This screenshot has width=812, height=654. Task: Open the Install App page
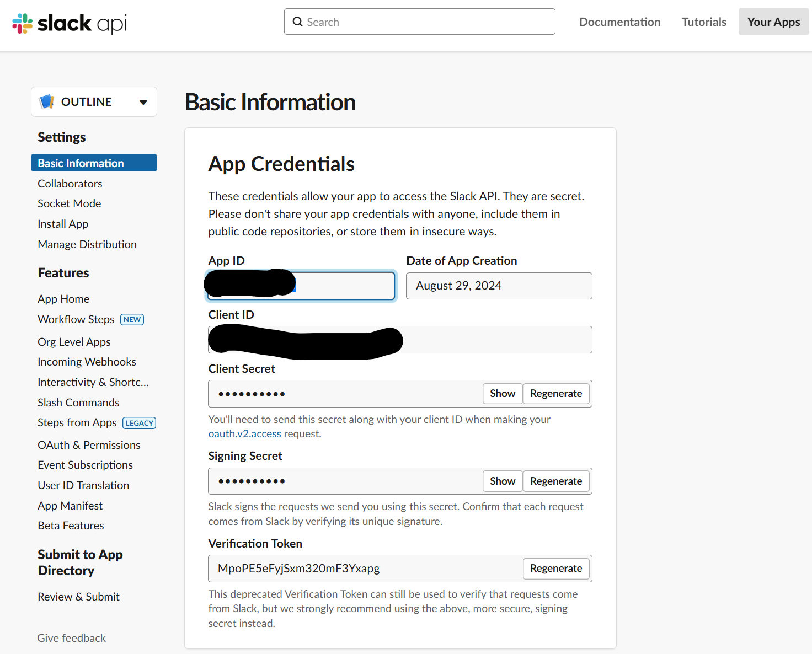tap(63, 224)
